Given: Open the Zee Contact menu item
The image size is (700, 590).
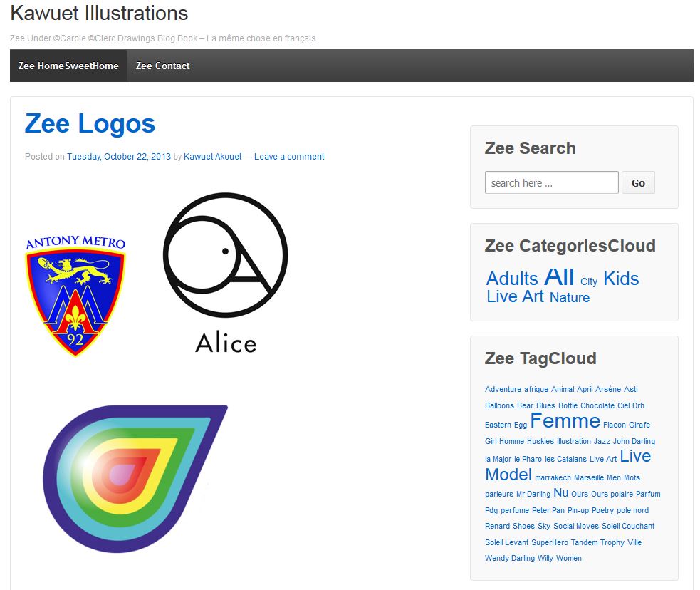Looking at the screenshot, I should coord(162,66).
